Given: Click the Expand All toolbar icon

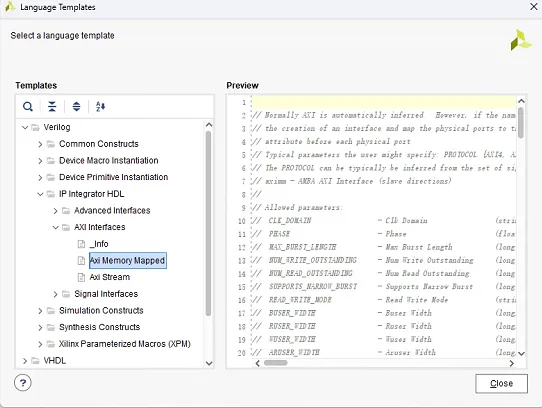Looking at the screenshot, I should (x=76, y=106).
